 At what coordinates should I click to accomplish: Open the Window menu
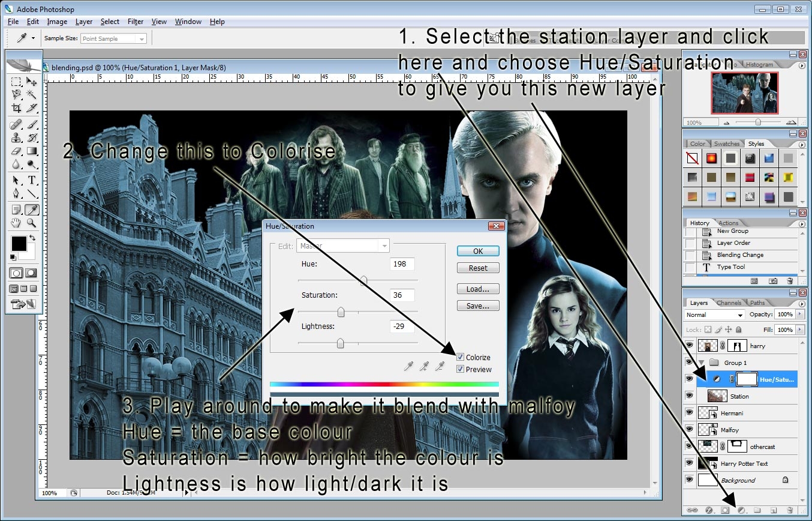pos(188,22)
